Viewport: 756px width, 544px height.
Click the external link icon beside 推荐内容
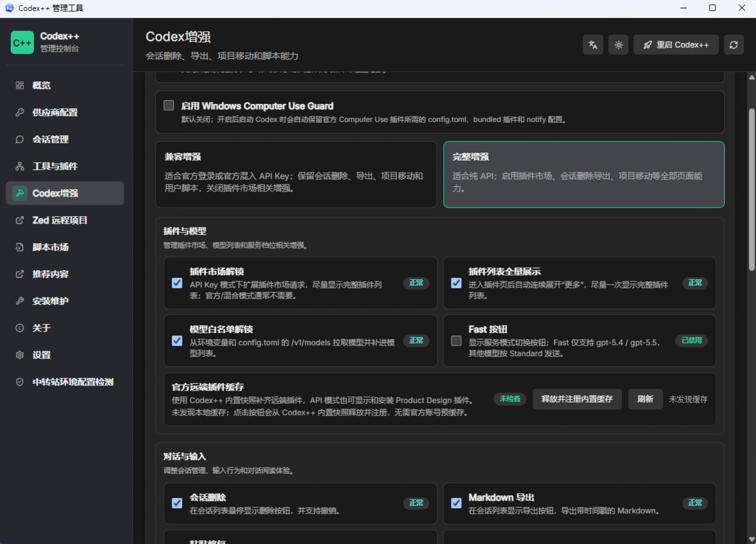pos(20,274)
